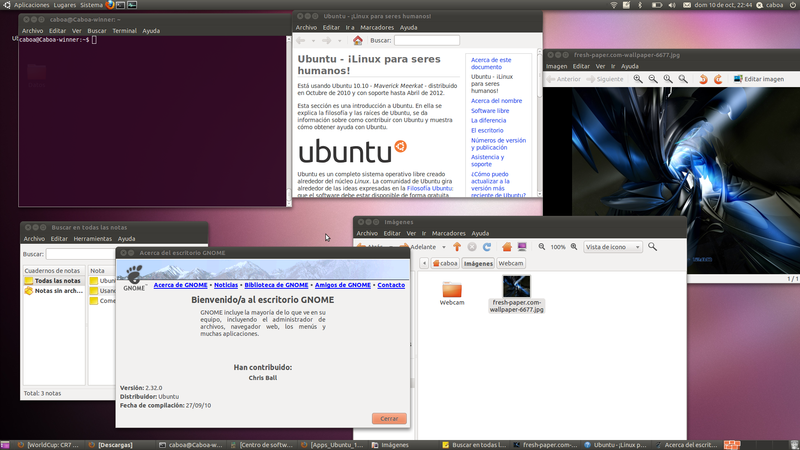Screen dimensions: 800x450
Task: Open the Lugares menu in the top panel
Action: [x=65, y=5]
